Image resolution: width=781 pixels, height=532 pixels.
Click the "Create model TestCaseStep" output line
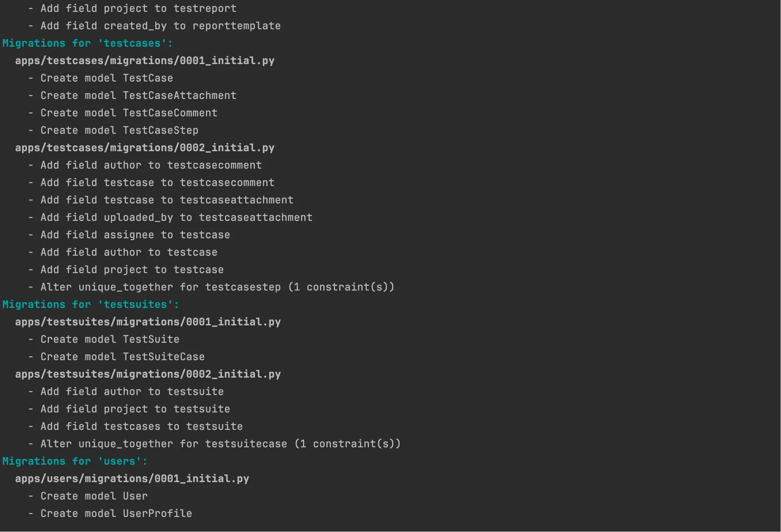(x=119, y=130)
